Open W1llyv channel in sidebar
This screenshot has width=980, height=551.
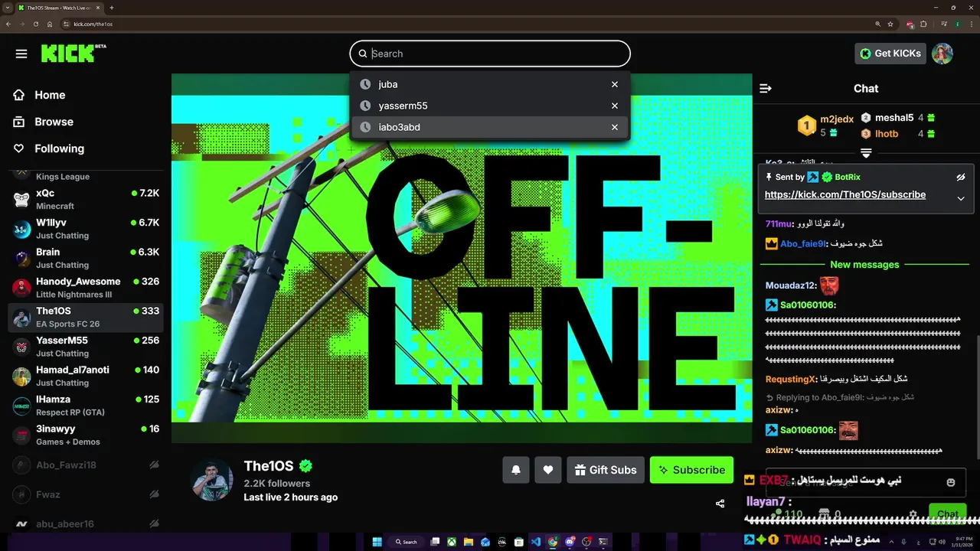coord(85,229)
